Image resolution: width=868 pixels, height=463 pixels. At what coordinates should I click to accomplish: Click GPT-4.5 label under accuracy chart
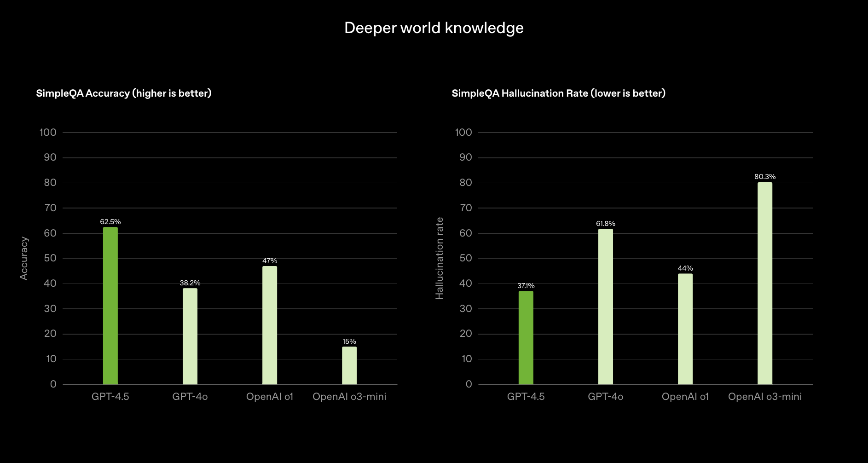(x=110, y=397)
